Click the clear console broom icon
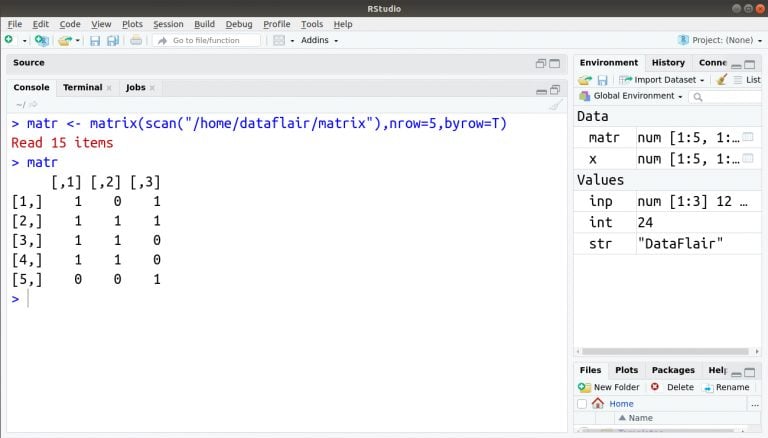 (x=555, y=105)
